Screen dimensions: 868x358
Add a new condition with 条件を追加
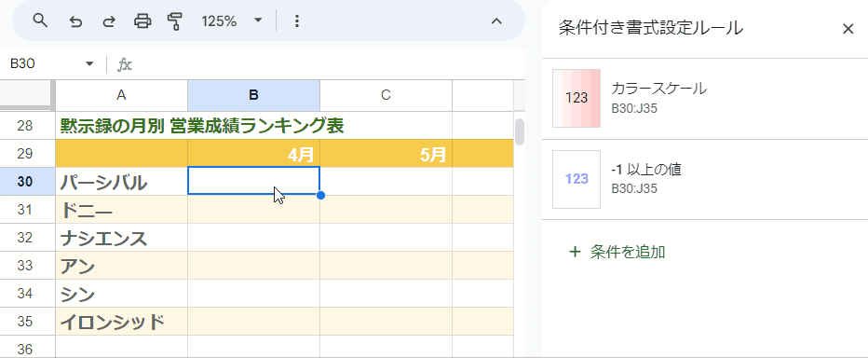(617, 252)
